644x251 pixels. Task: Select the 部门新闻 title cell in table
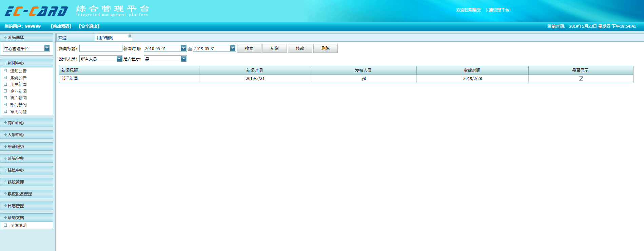tap(129, 79)
